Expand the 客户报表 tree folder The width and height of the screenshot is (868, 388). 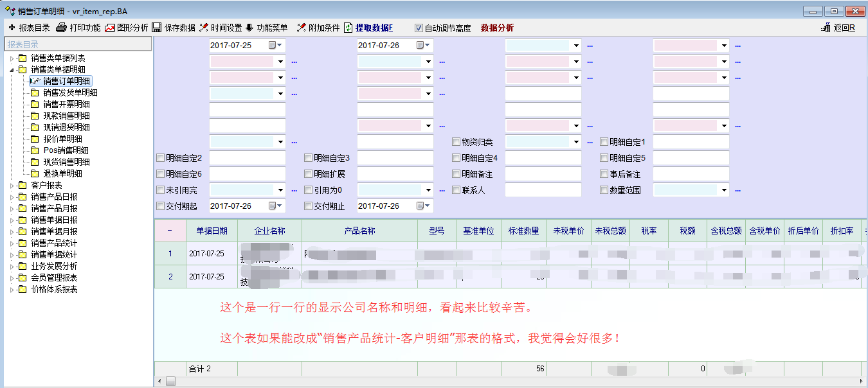coord(12,185)
